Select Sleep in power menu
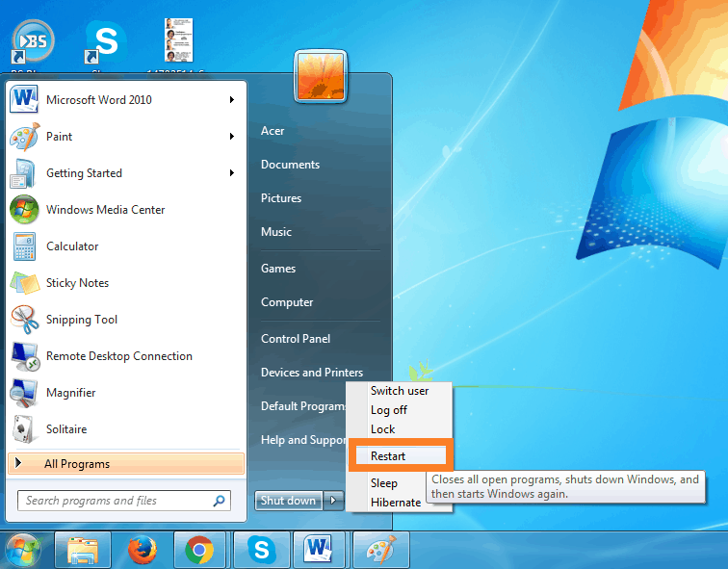Viewport: 728px width, 569px height. click(383, 483)
